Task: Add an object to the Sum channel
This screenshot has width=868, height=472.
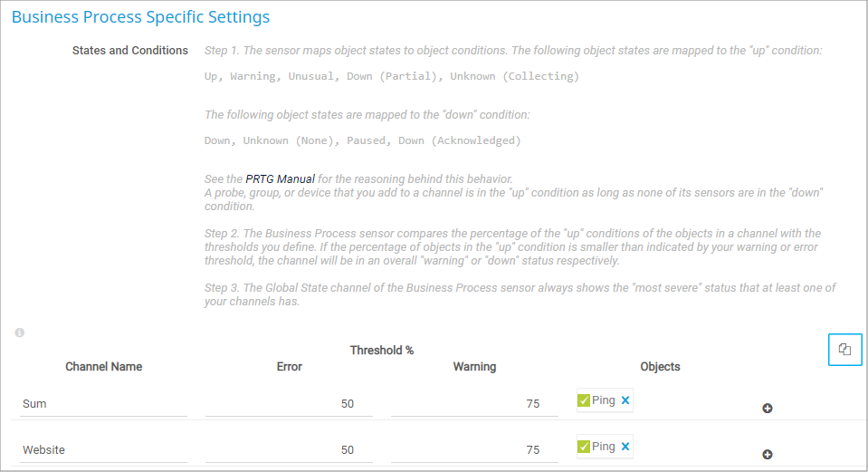Action: click(767, 409)
